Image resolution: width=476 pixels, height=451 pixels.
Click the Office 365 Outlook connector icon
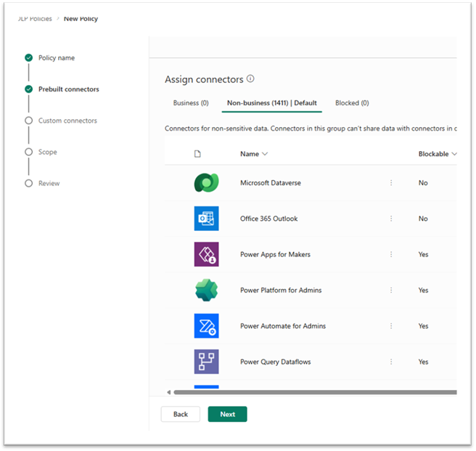point(206,219)
